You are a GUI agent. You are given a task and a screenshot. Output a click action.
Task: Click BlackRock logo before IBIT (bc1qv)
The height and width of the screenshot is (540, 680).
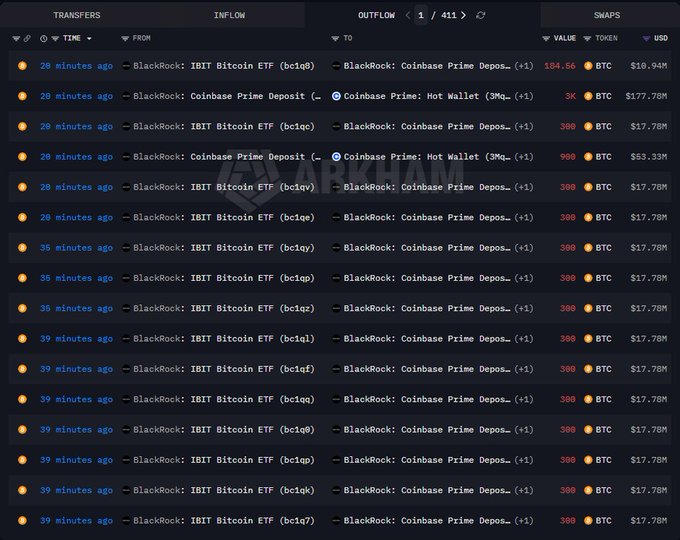126,187
